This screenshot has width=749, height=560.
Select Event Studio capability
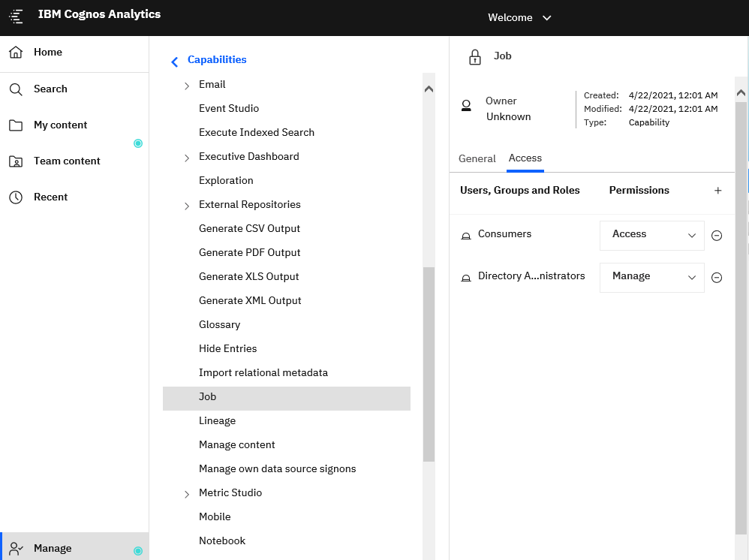[229, 108]
